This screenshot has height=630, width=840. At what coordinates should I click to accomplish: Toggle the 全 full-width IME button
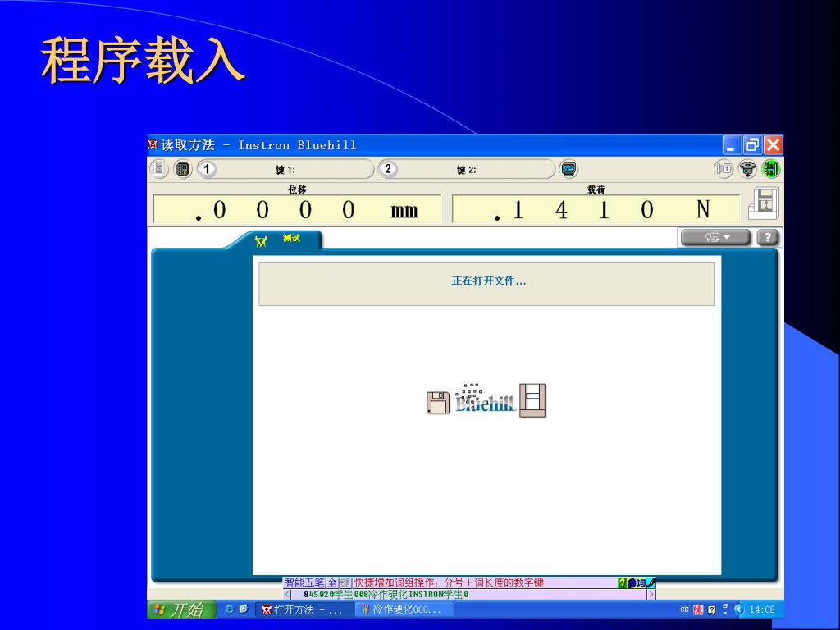333,583
